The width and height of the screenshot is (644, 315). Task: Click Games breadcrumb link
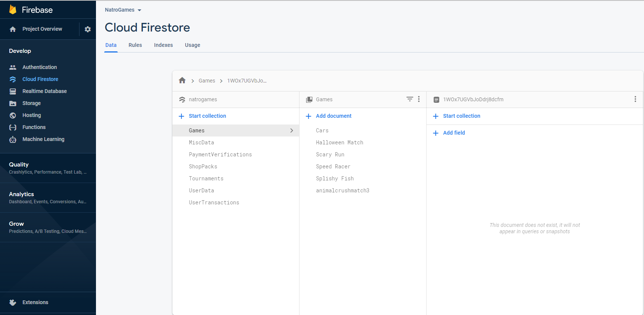207,81
